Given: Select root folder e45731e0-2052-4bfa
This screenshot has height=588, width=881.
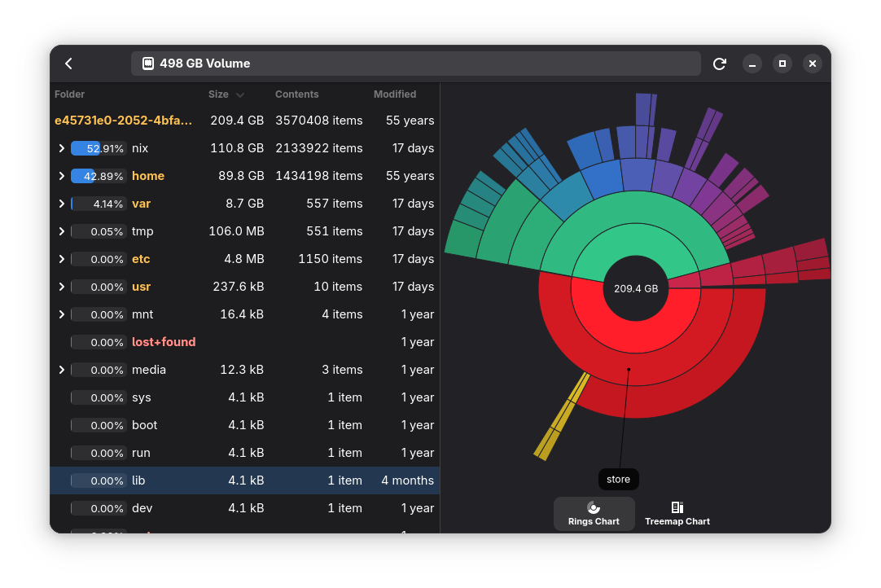Looking at the screenshot, I should coord(124,121).
